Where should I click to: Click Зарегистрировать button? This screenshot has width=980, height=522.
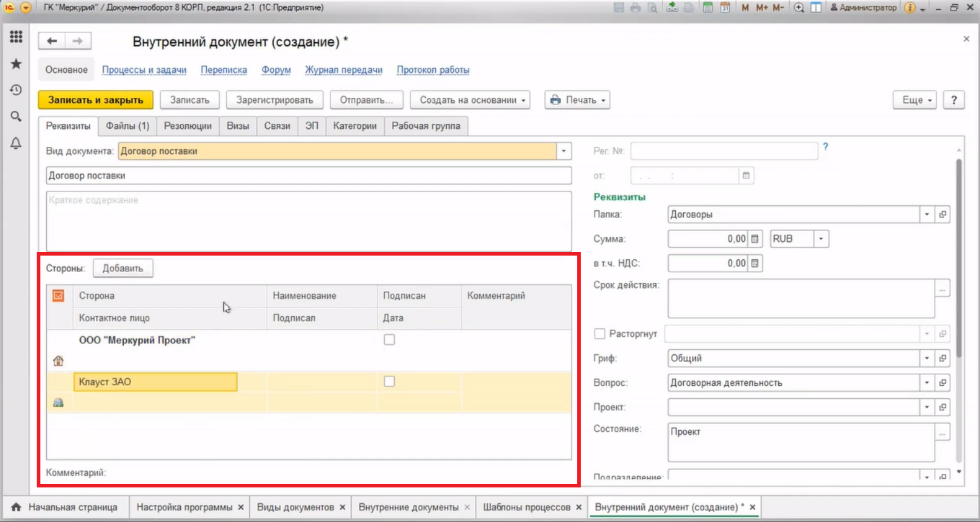[275, 100]
